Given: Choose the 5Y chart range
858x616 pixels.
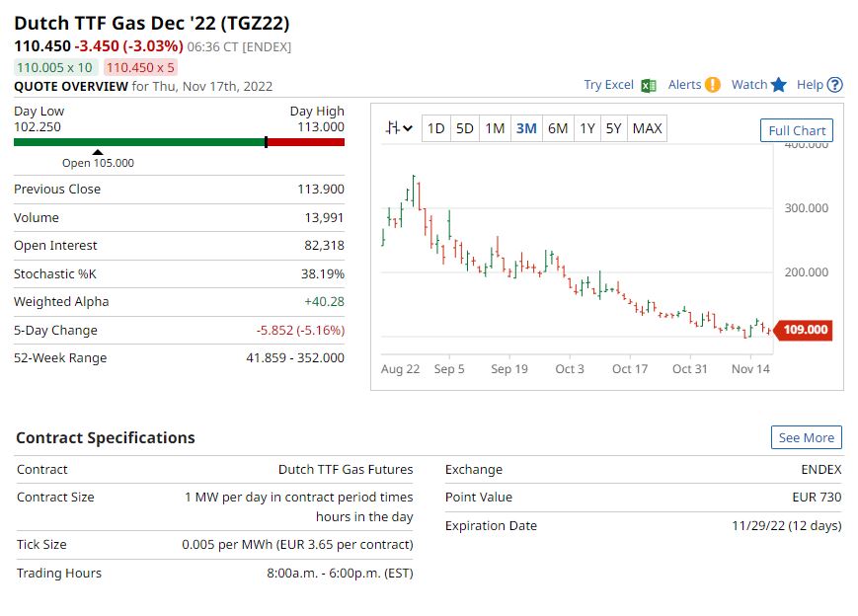Looking at the screenshot, I should tap(614, 128).
